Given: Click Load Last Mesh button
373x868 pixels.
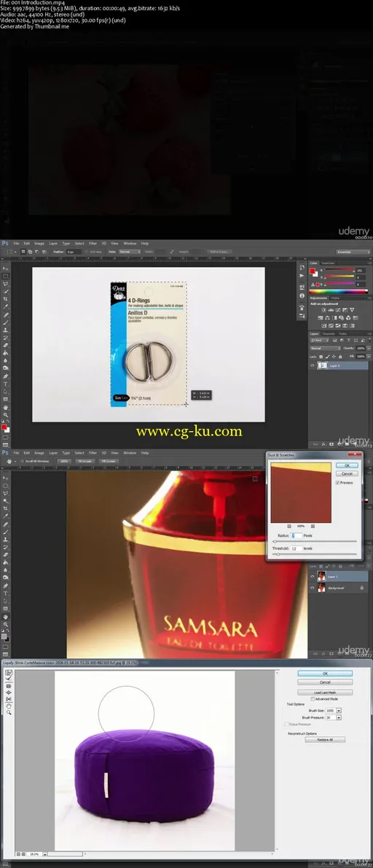Looking at the screenshot, I should pos(325,693).
